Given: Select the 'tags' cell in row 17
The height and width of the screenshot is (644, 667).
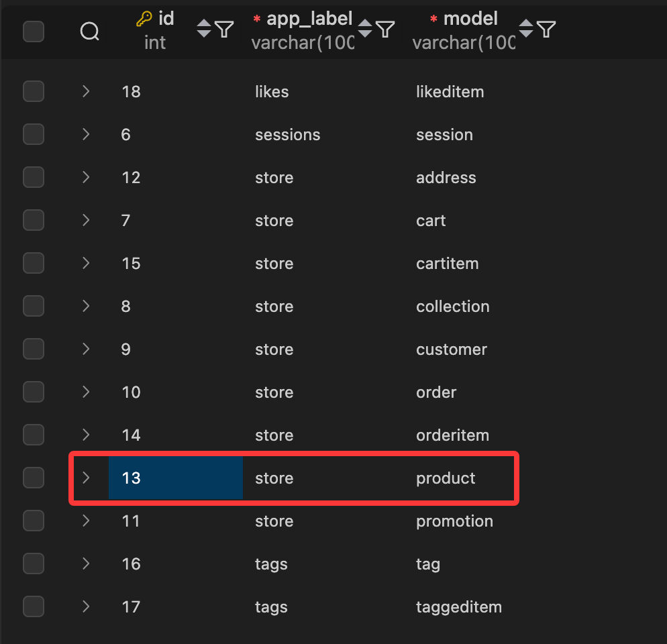Looking at the screenshot, I should pyautogui.click(x=271, y=607).
